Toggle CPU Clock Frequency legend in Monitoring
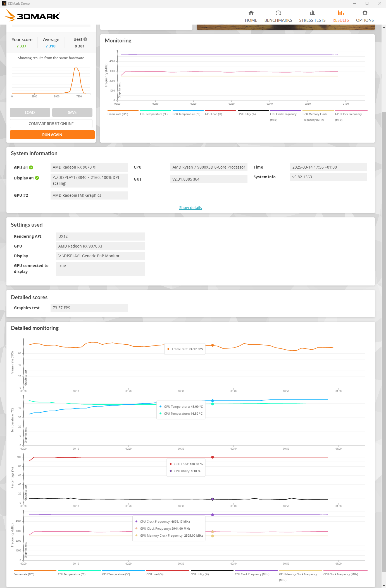Screen dimensions: 386x588 click(x=285, y=116)
